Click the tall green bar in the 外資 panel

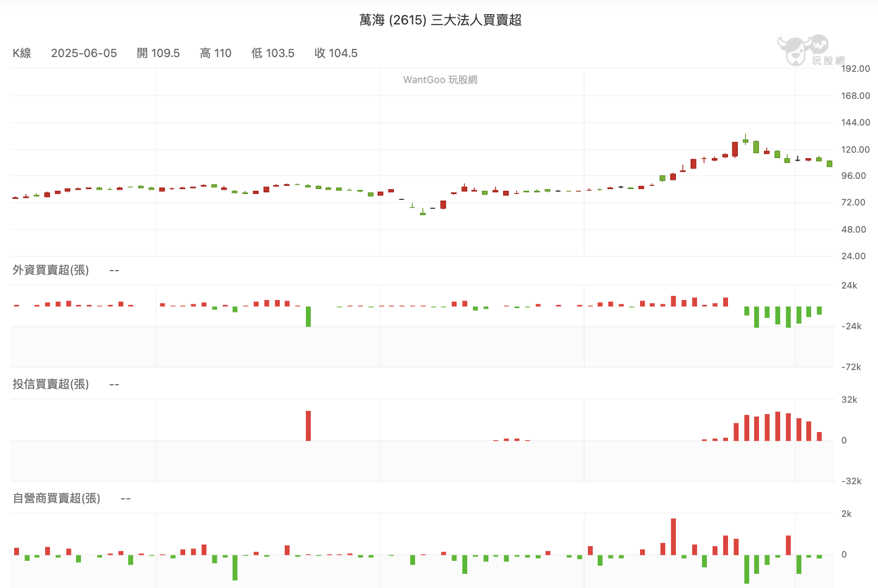coord(308,316)
